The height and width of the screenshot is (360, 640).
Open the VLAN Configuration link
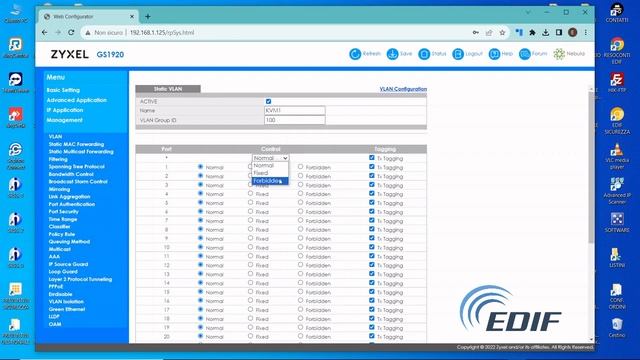(x=403, y=89)
